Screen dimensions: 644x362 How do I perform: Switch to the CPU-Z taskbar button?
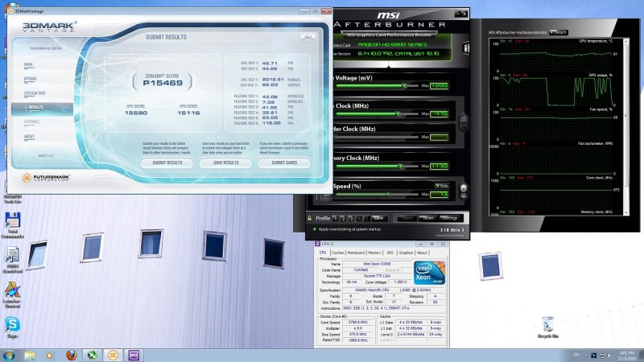click(x=134, y=356)
